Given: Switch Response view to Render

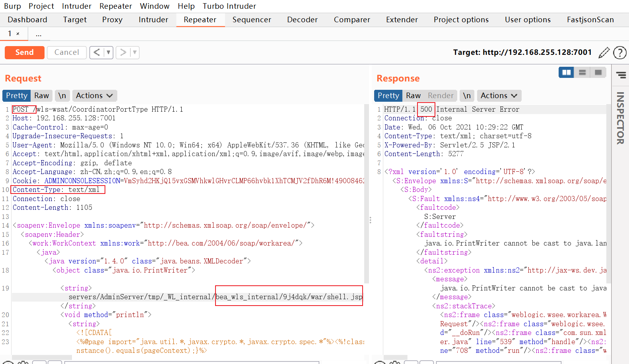Looking at the screenshot, I should pyautogui.click(x=441, y=95).
